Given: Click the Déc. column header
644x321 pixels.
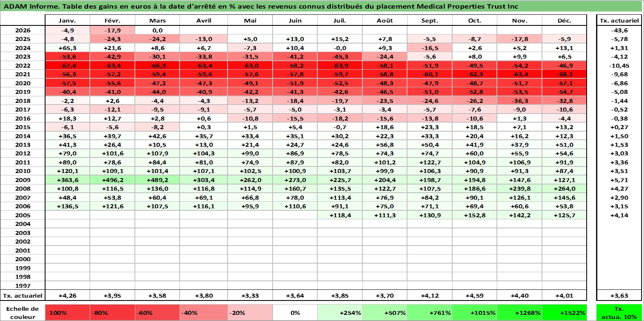Looking at the screenshot, I should coord(564,20).
